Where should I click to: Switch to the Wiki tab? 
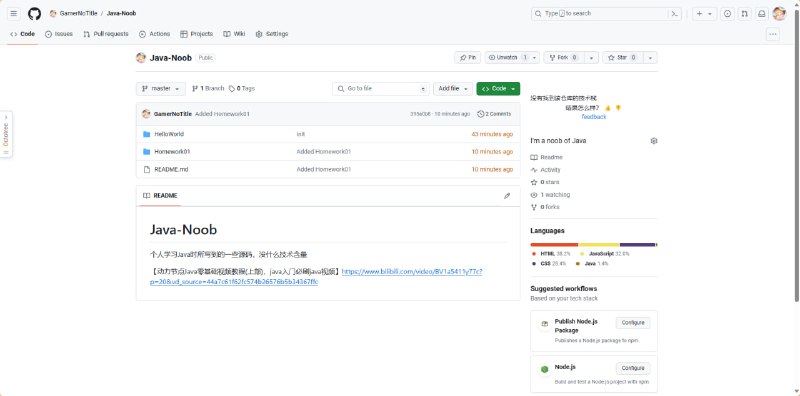tap(234, 34)
